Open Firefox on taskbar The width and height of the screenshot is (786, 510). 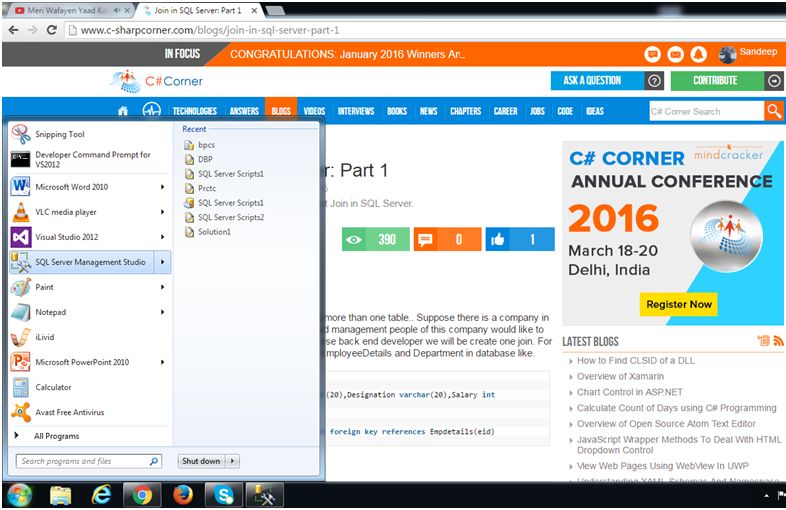tap(183, 495)
